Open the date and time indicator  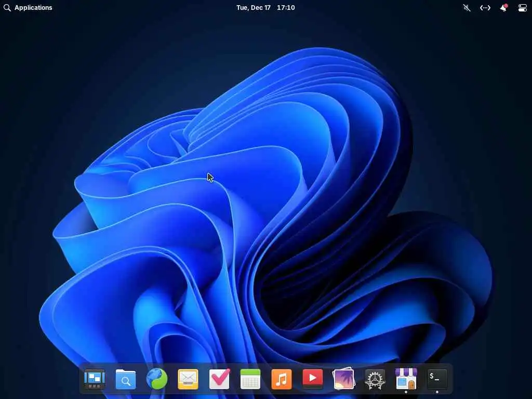pos(265,7)
